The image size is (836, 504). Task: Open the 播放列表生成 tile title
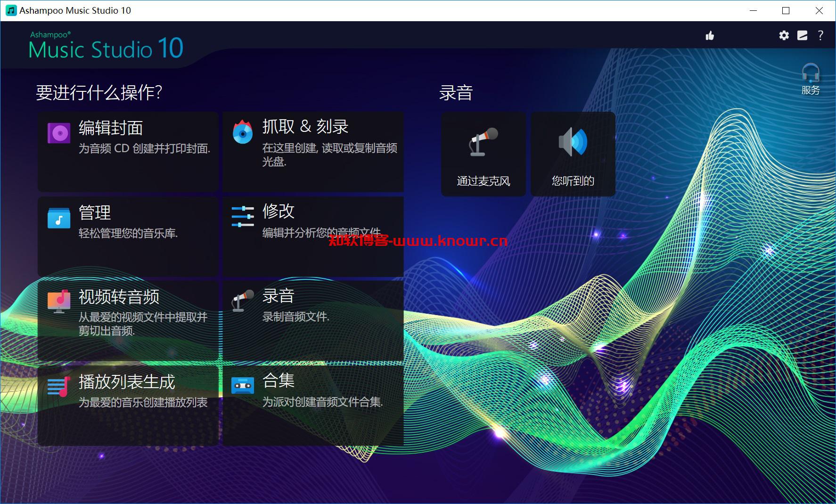coord(127,382)
